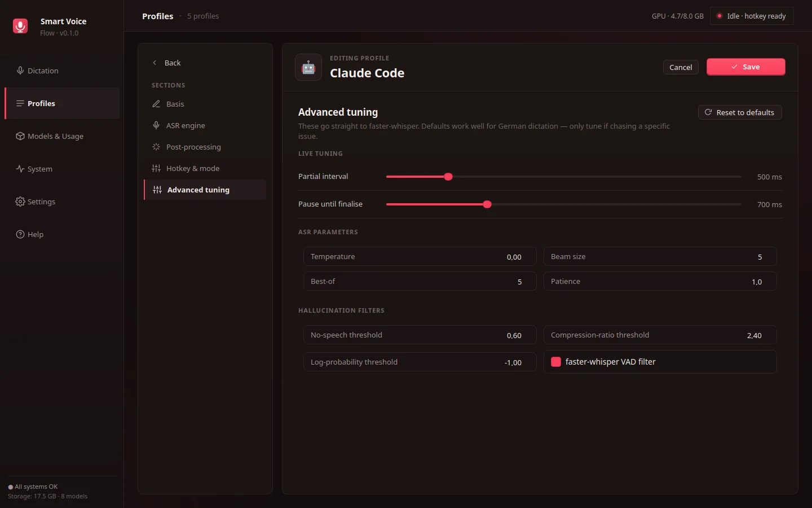
Task: Click the 700 ms pause value
Action: pos(769,204)
